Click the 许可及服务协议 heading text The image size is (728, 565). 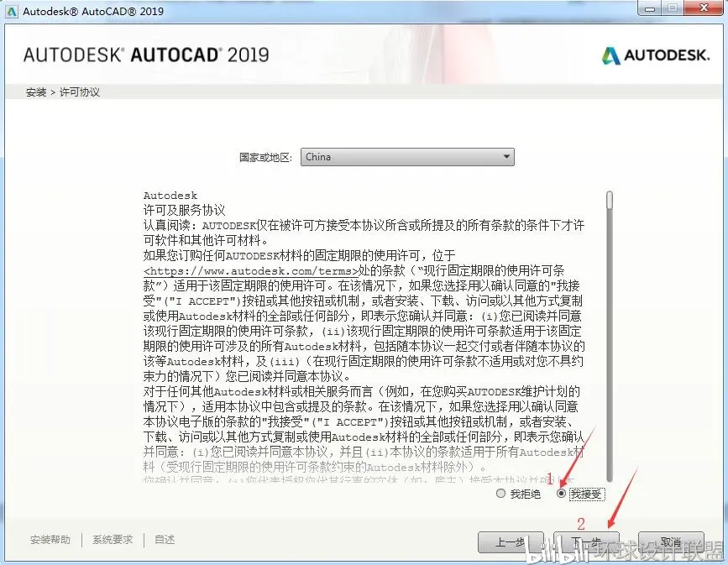[185, 211]
